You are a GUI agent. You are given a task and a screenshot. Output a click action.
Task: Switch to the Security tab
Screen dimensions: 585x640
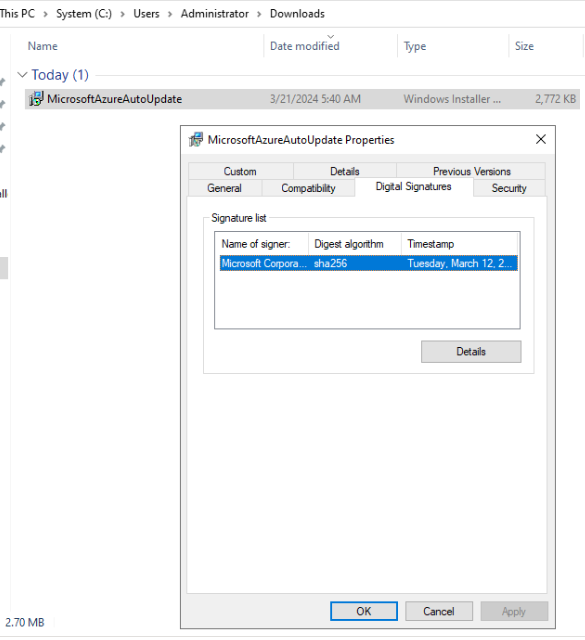(509, 188)
